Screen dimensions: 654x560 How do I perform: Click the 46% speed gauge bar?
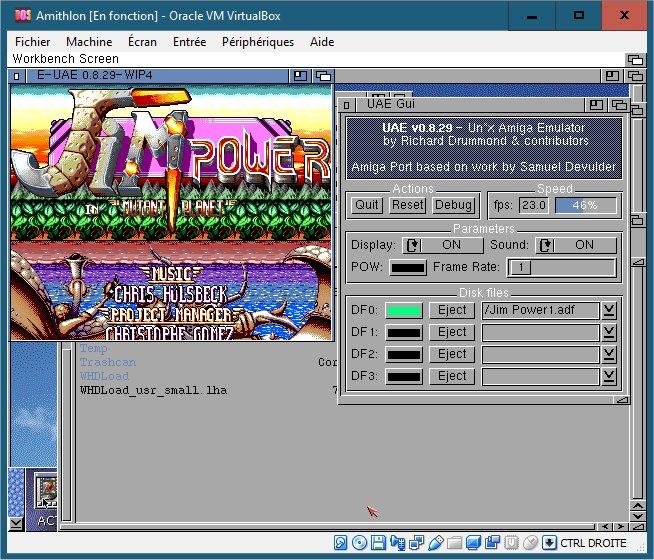click(x=586, y=206)
